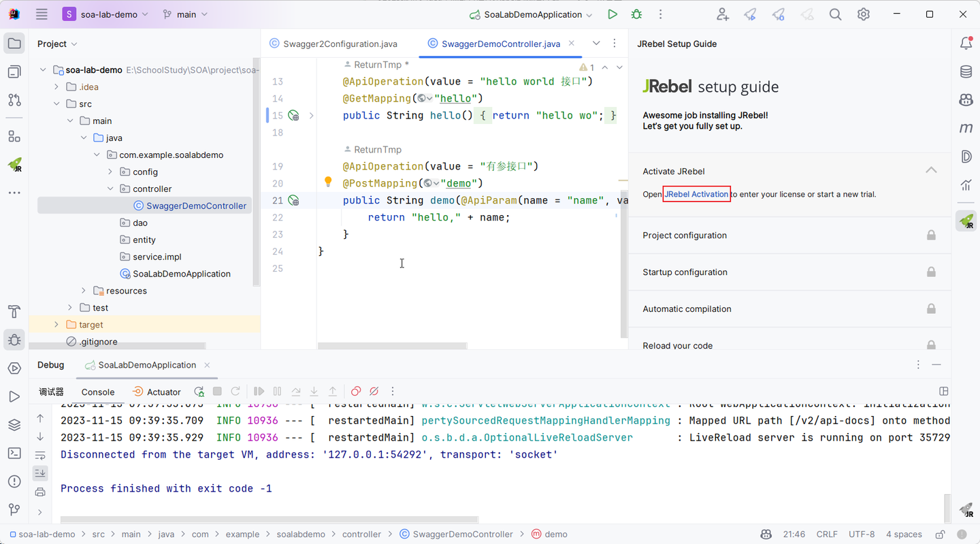Unfold the hello method at line 15
Screen dimensions: 980x544
[x=312, y=116]
